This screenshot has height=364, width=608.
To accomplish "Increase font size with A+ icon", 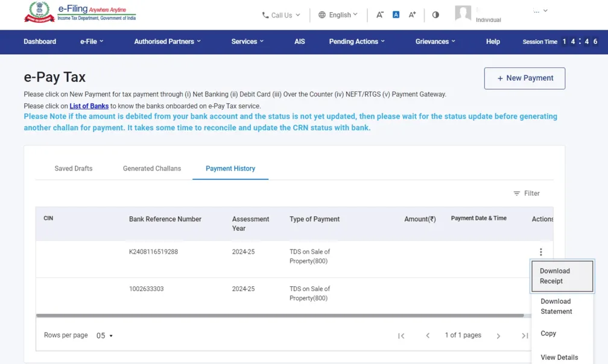I will coord(412,14).
